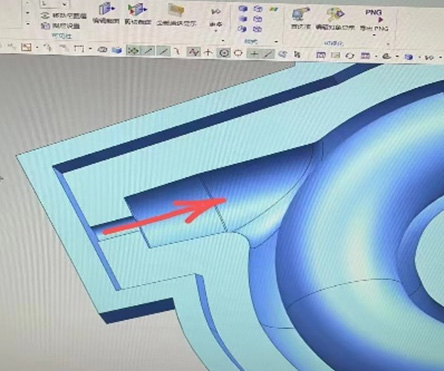Toggle the Enable Snap Point button
Viewport: 444px width, 371px height.
[133, 51]
